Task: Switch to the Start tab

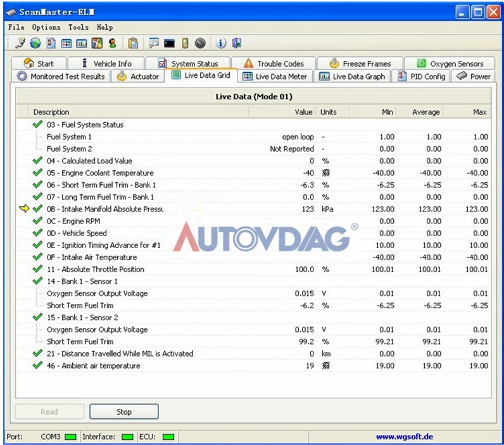Action: pos(39,63)
